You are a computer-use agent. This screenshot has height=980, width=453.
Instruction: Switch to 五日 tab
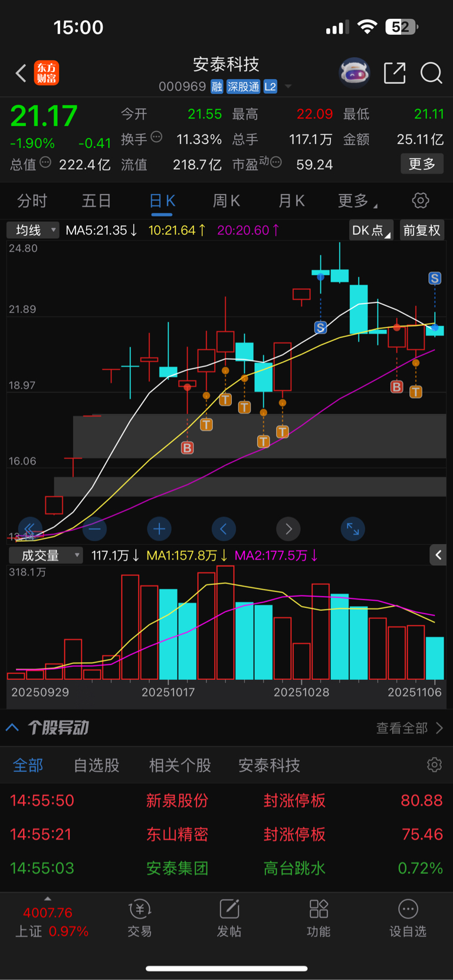[97, 201]
